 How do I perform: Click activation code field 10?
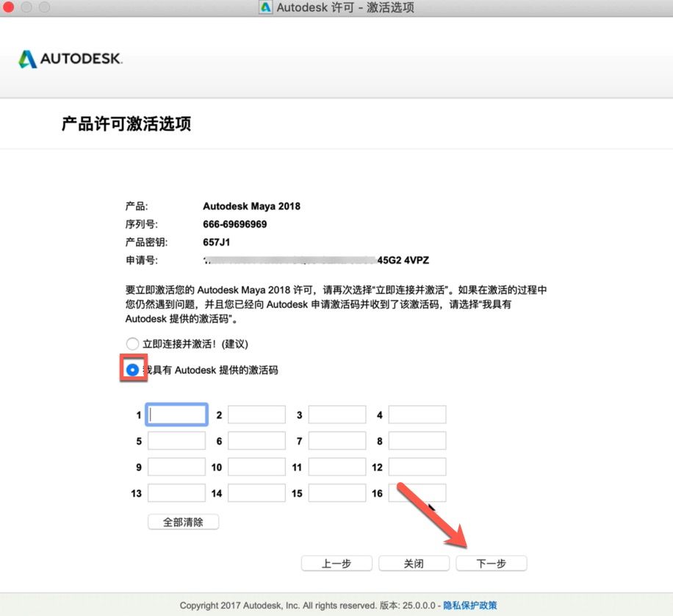click(x=256, y=467)
